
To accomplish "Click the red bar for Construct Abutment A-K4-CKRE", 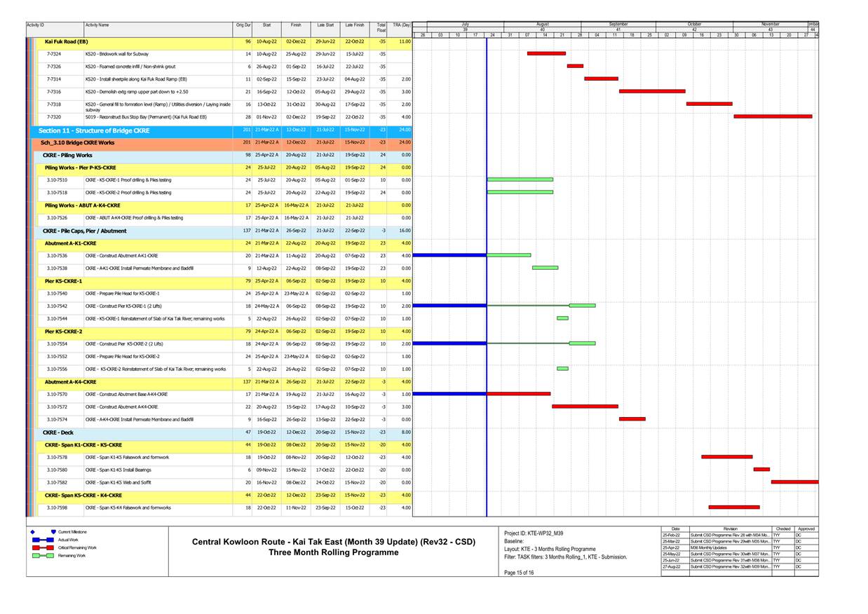I will tap(585, 406).
